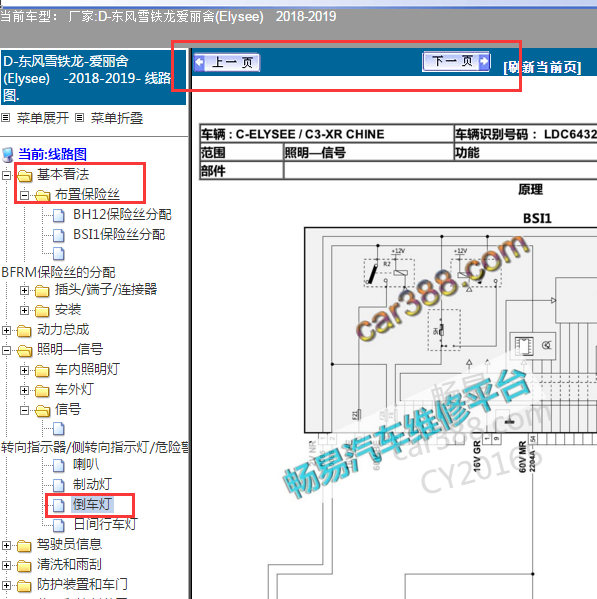The width and height of the screenshot is (597, 599).
Task: Collapse the 基本看法 tree node
Action: pos(6,175)
